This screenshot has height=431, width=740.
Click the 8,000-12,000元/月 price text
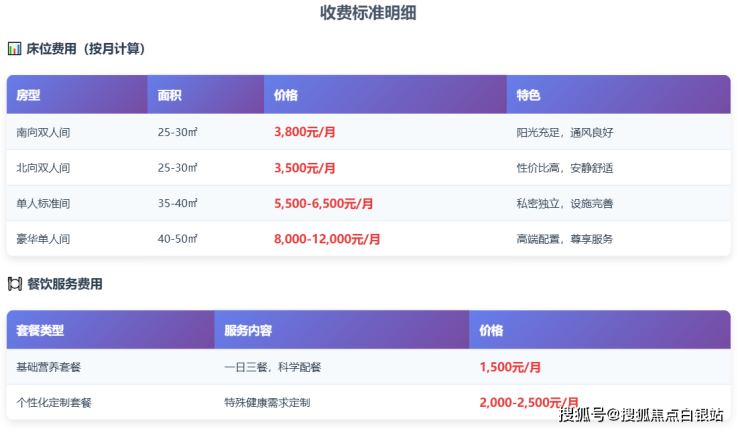pos(327,239)
